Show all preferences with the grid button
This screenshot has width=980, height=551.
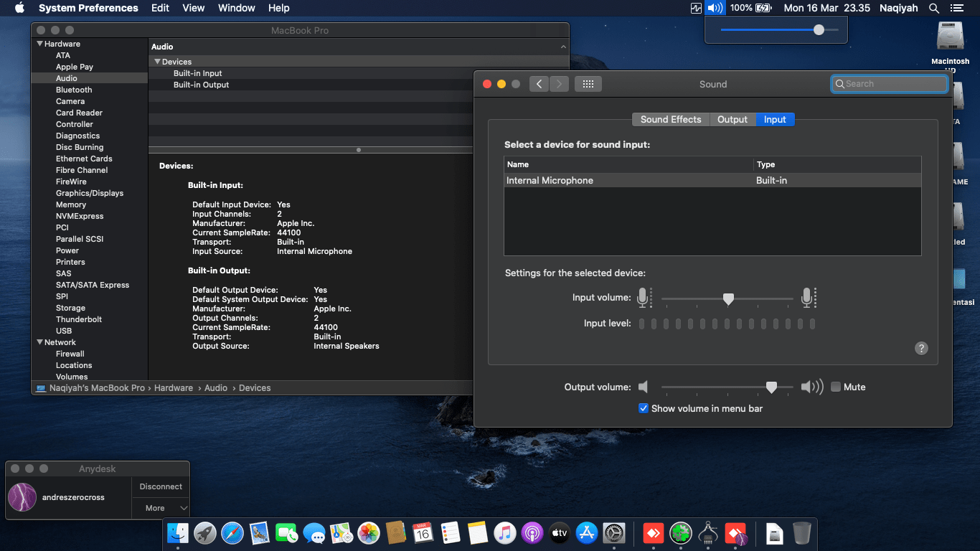(x=588, y=84)
